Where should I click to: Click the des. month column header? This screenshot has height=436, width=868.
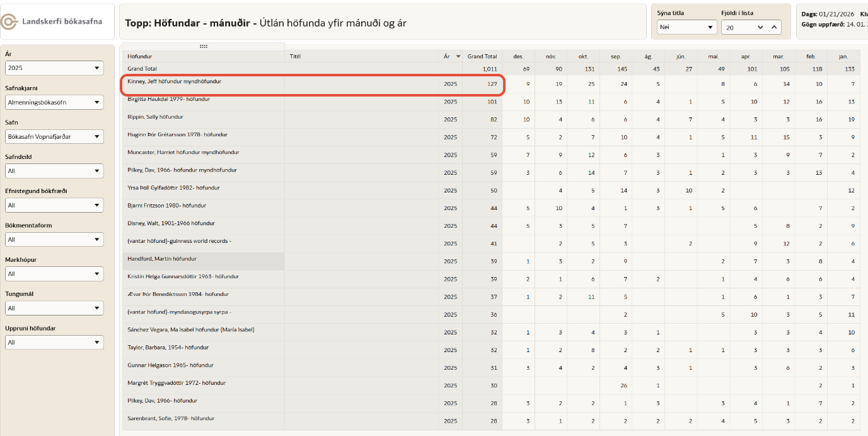(518, 56)
